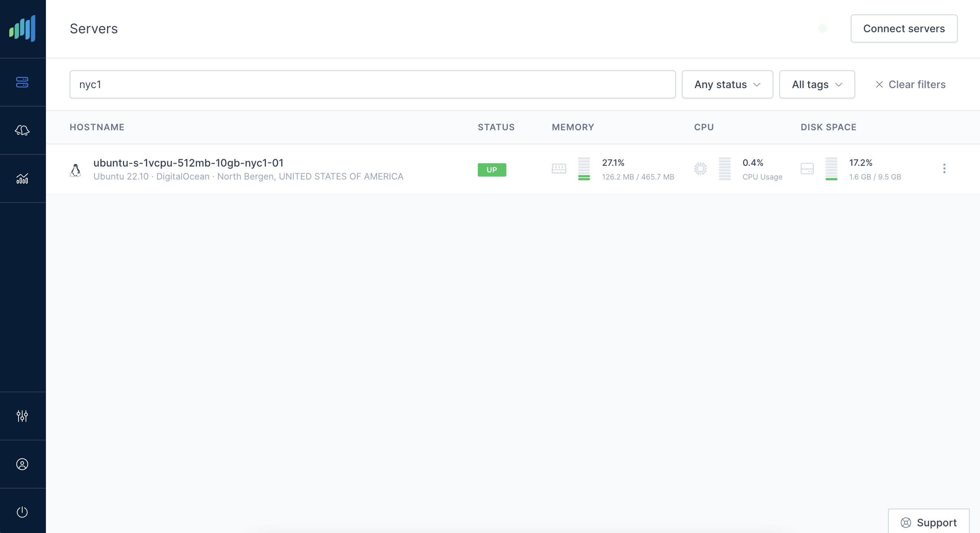980x533 pixels.
Task: Click the memory usage bar indicator
Action: tap(584, 168)
